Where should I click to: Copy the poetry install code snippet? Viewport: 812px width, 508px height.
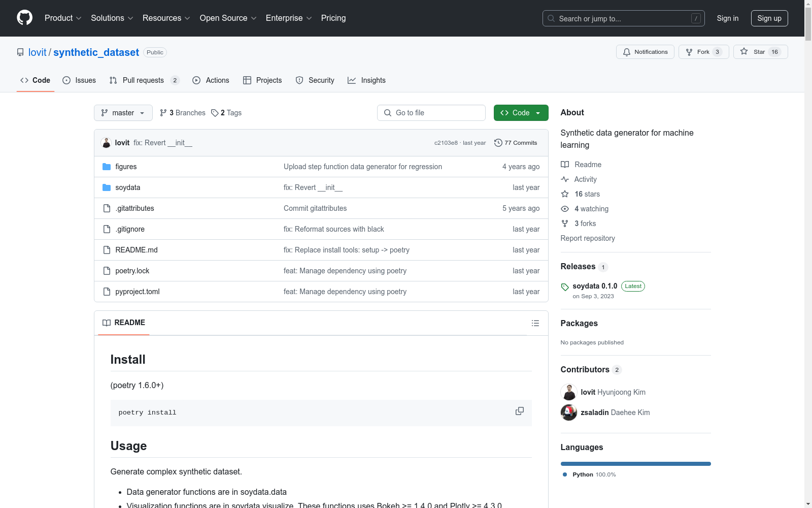point(519,411)
